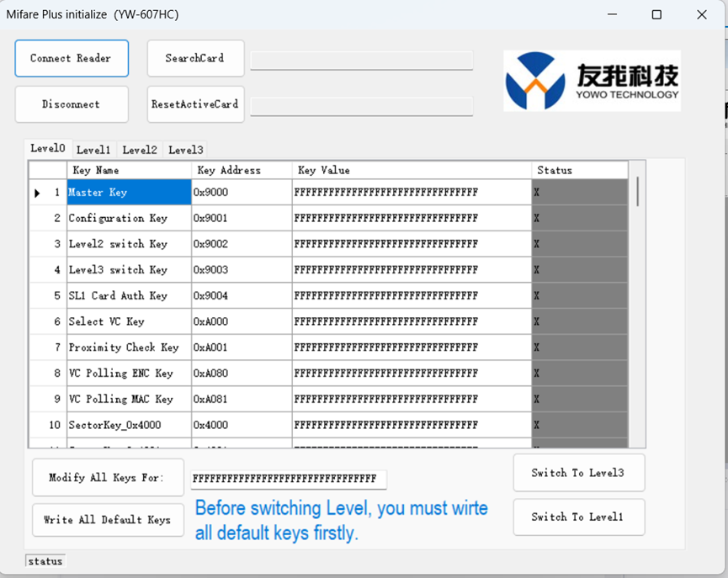Screen dimensions: 728x578
Task: Click the Yowo Technology logo
Action: (x=592, y=81)
